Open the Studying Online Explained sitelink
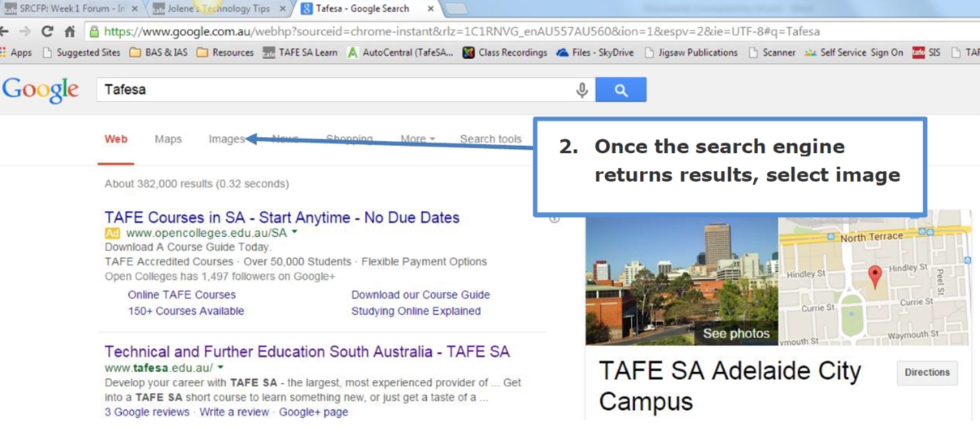980x427 pixels. [416, 311]
